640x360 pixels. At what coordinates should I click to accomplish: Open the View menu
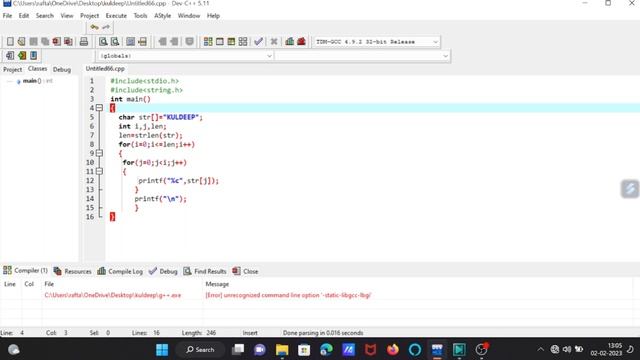pyautogui.click(x=67, y=16)
